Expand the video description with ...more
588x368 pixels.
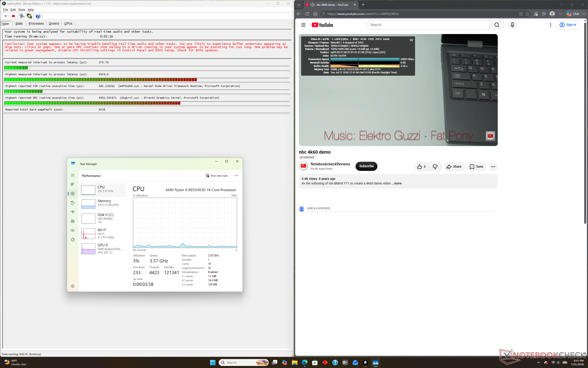tap(396, 184)
